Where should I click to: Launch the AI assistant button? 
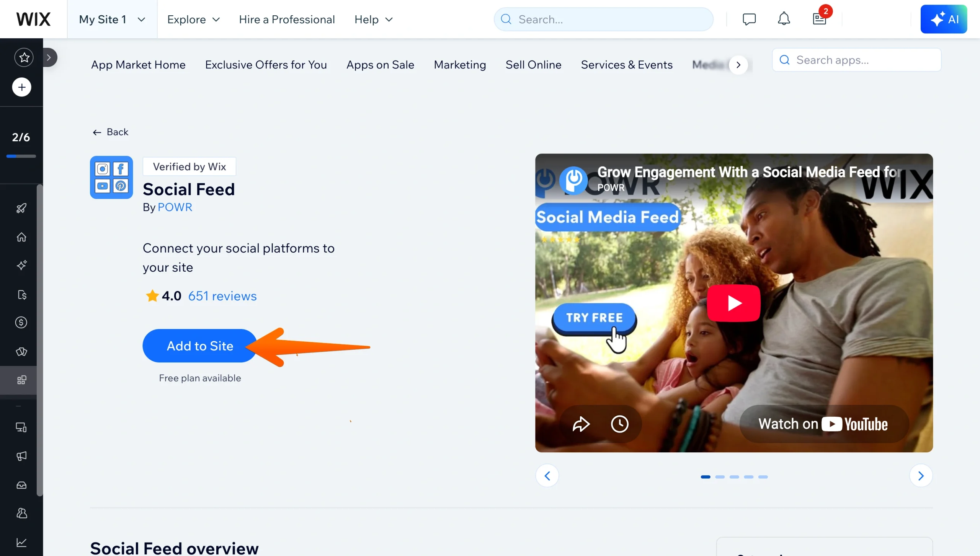click(944, 19)
